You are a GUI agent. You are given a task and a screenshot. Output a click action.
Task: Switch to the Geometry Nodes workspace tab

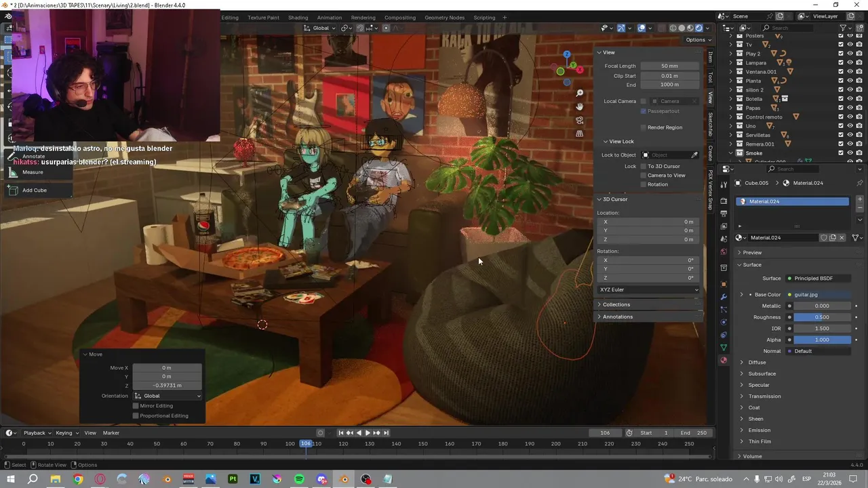(445, 18)
